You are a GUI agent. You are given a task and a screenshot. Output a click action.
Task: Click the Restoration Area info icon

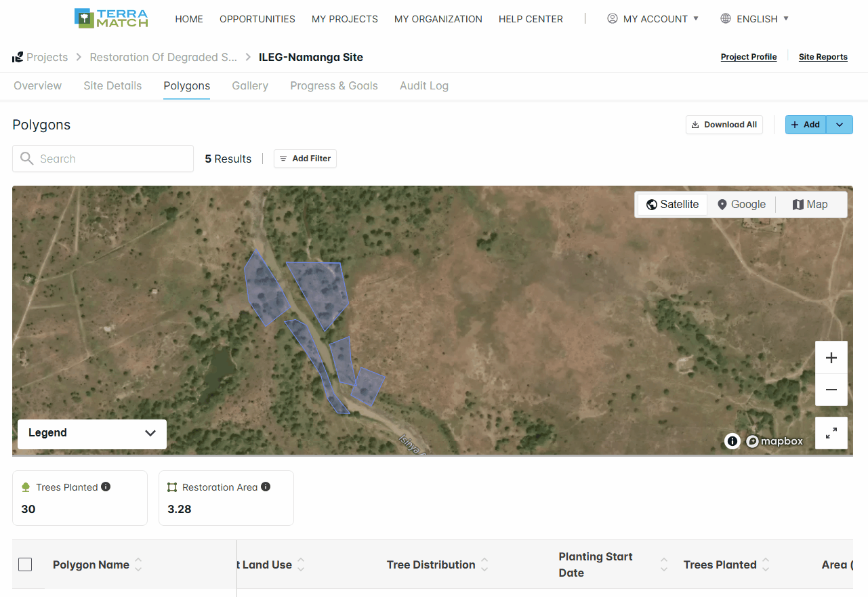[266, 487]
